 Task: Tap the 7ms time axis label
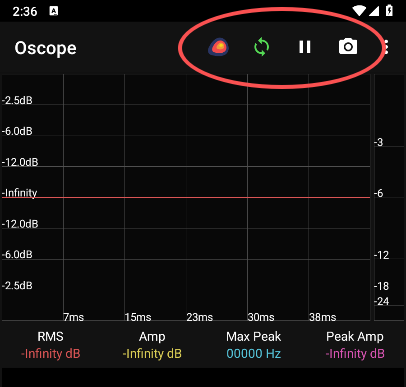[x=74, y=317]
